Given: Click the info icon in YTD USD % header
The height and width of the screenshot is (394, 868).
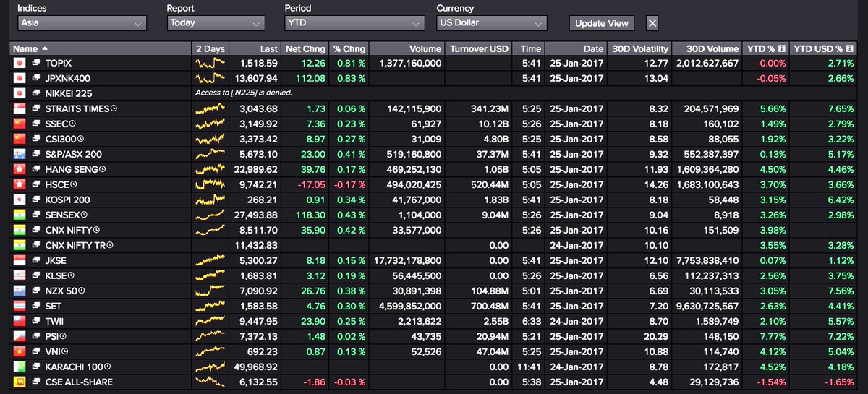Looking at the screenshot, I should click(x=851, y=49).
